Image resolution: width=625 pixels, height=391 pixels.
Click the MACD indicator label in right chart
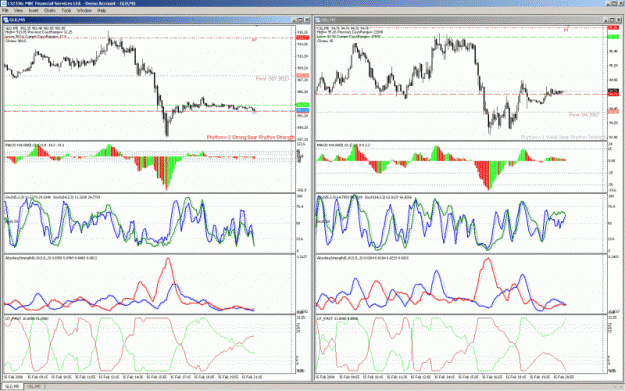(343, 145)
